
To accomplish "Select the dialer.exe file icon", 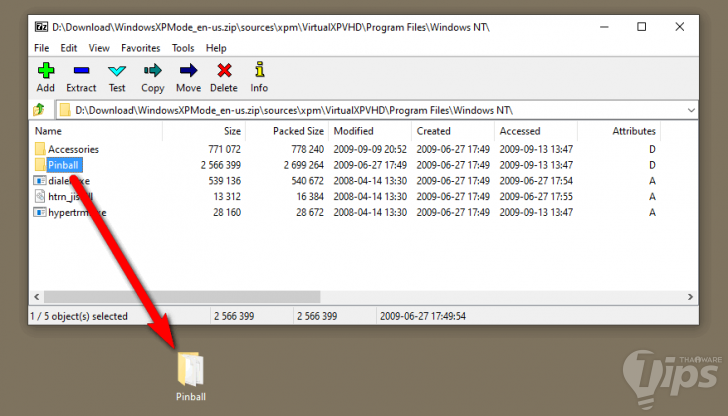I will pos(40,181).
